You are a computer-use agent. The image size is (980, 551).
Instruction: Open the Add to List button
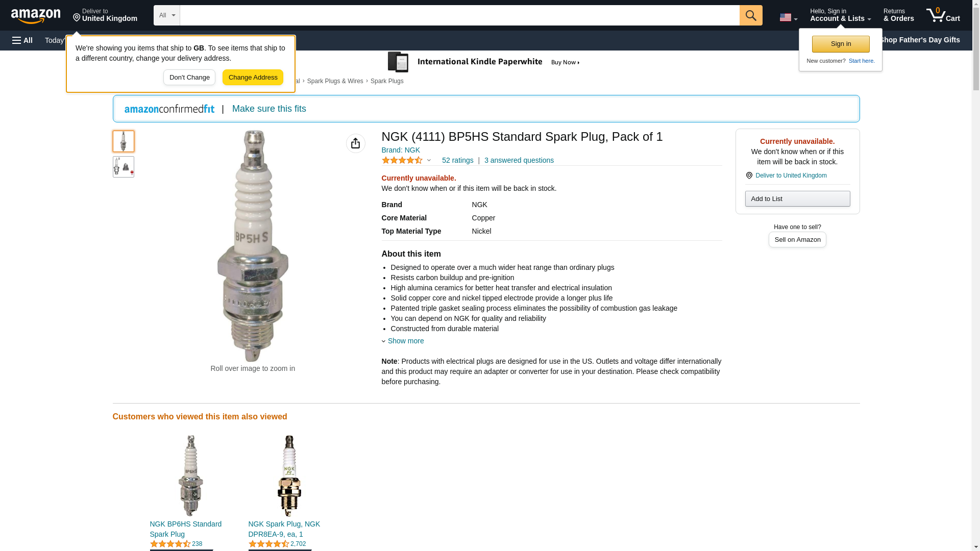(797, 198)
